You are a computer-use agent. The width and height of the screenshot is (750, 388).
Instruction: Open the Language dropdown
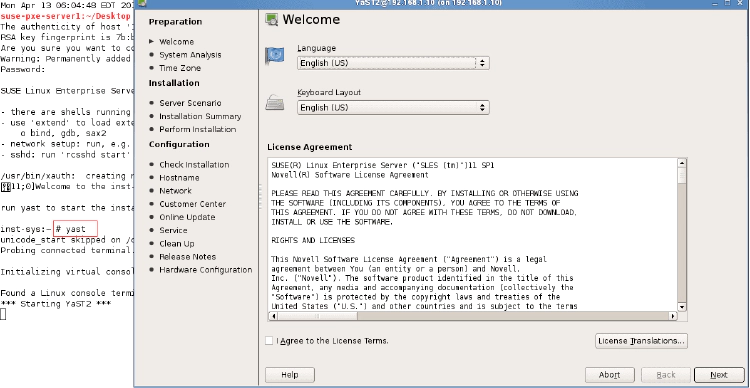click(x=393, y=63)
